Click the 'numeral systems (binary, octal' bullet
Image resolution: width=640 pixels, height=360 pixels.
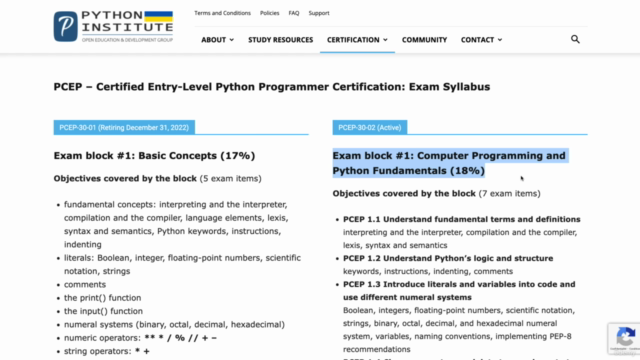tap(174, 324)
